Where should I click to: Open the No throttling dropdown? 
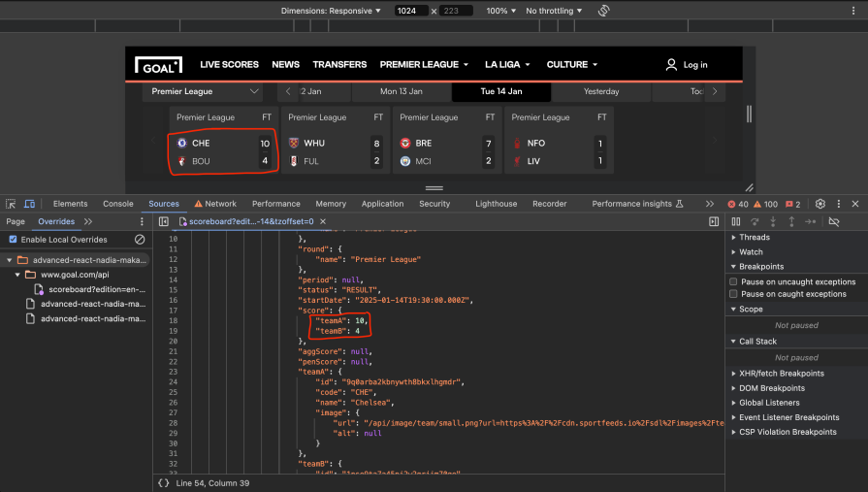(x=554, y=11)
